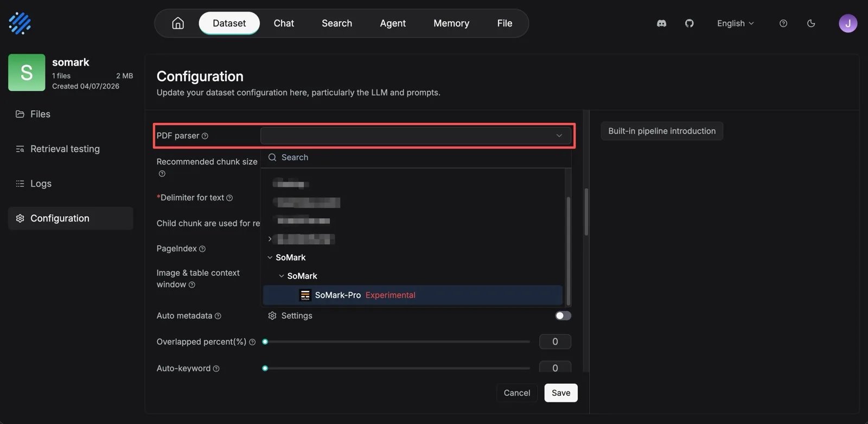Open the PDF parser dropdown chevron
The height and width of the screenshot is (424, 868).
(x=559, y=136)
